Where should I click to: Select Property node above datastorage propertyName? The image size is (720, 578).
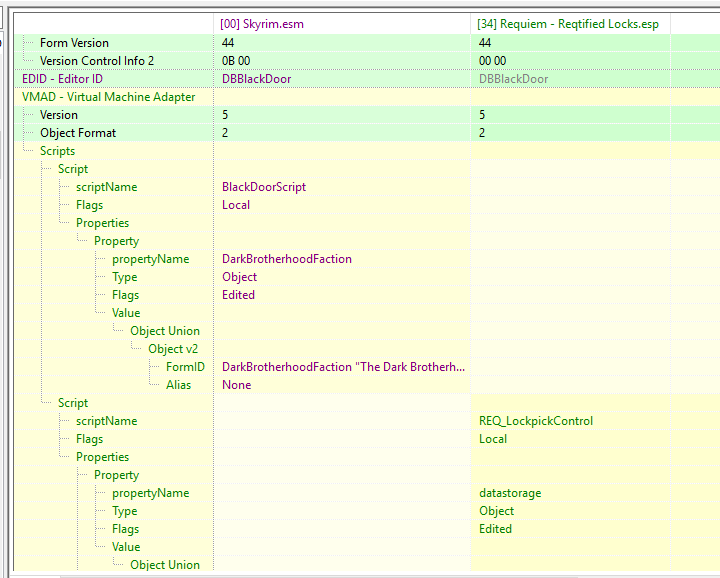tap(117, 475)
